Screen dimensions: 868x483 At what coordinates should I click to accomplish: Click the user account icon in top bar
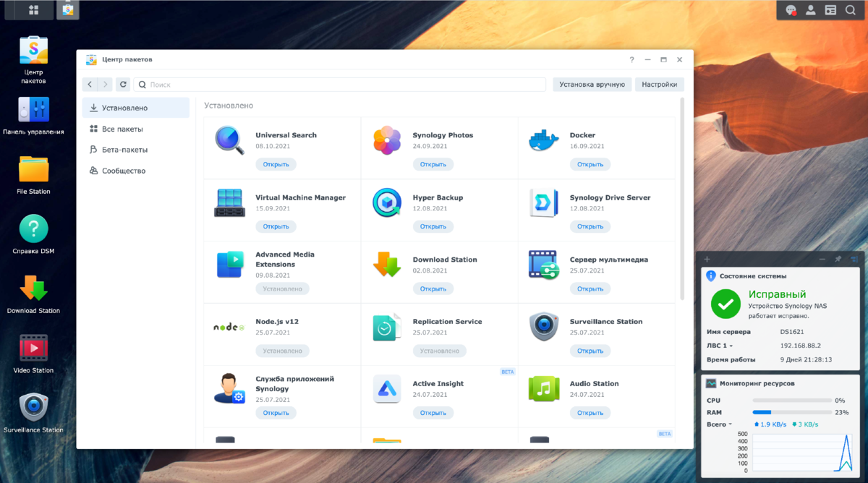pyautogui.click(x=811, y=10)
